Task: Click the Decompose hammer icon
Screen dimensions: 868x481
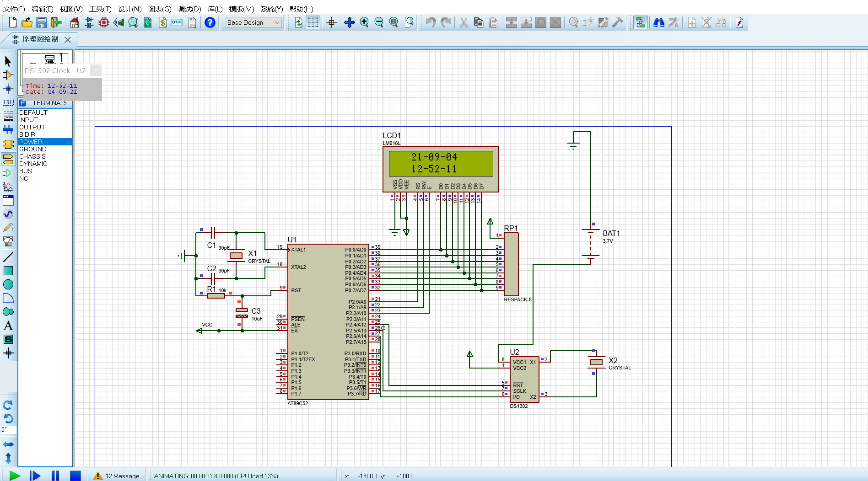Action: tap(618, 22)
